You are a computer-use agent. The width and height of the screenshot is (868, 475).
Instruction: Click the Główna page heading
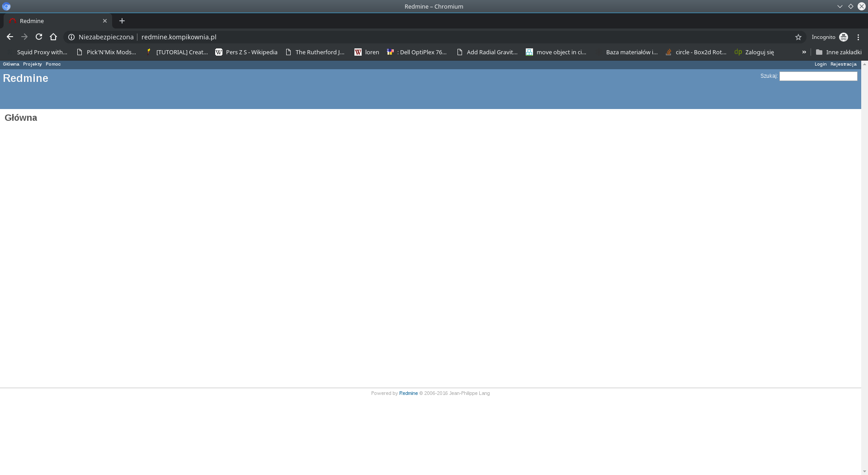(21, 118)
